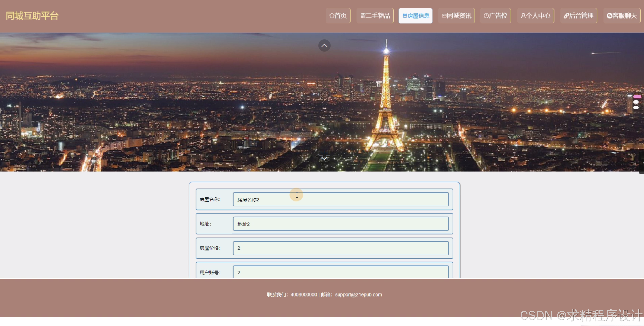This screenshot has width=644, height=326.
Task: Switch to the third carousel indicator dot
Action: 636,108
